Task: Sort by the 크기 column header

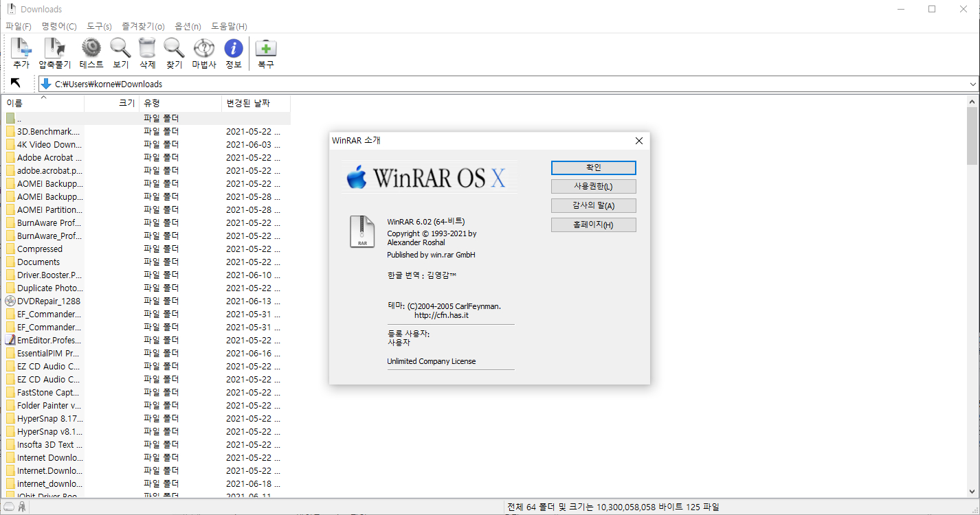Action: click(111, 104)
